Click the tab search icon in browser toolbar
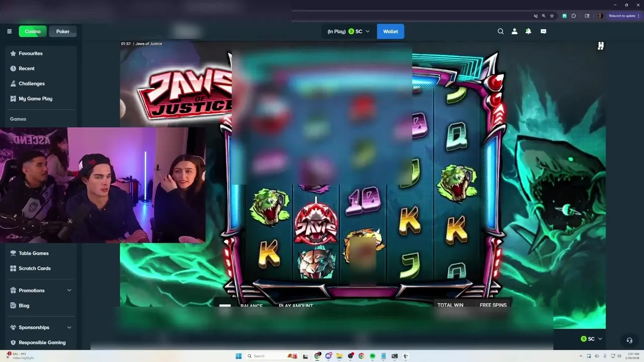The height and width of the screenshot is (362, 644). point(587,16)
